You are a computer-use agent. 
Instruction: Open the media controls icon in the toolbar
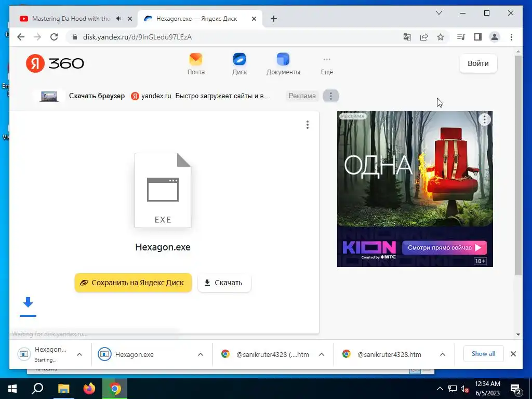click(461, 37)
